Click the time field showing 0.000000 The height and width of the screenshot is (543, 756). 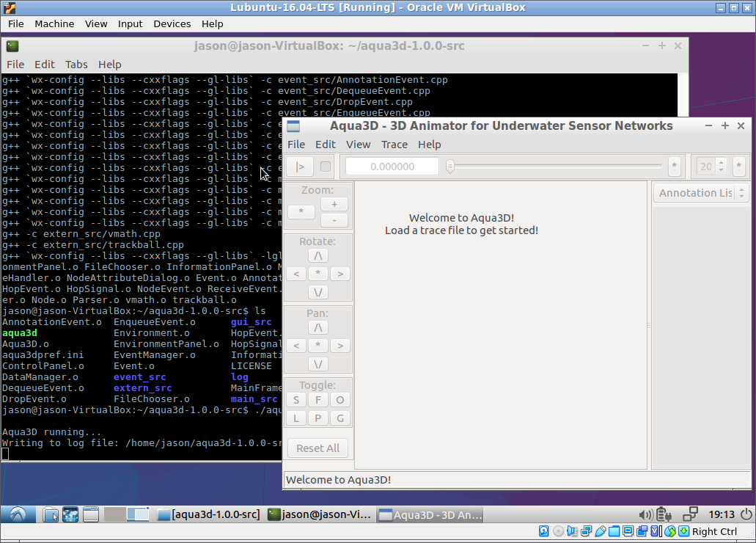(392, 167)
